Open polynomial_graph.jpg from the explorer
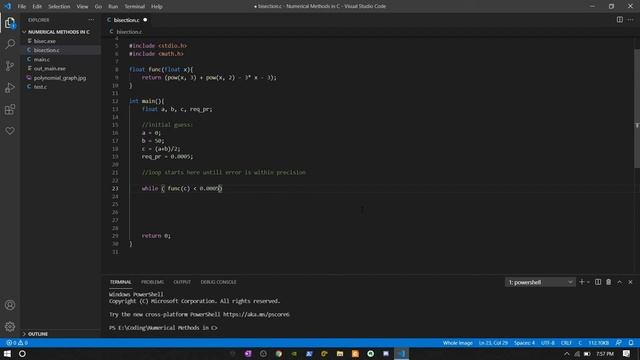 [x=60, y=78]
